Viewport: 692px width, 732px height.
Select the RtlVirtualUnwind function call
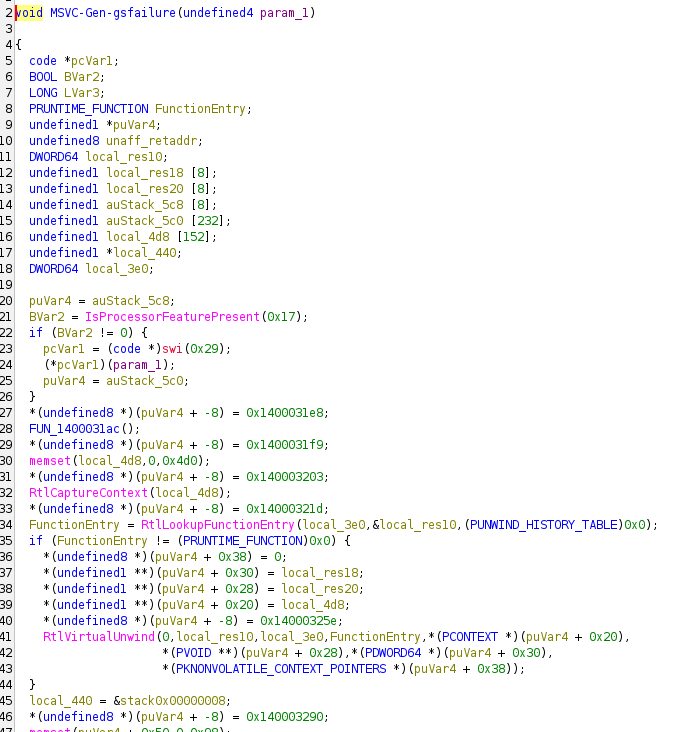coord(90,636)
